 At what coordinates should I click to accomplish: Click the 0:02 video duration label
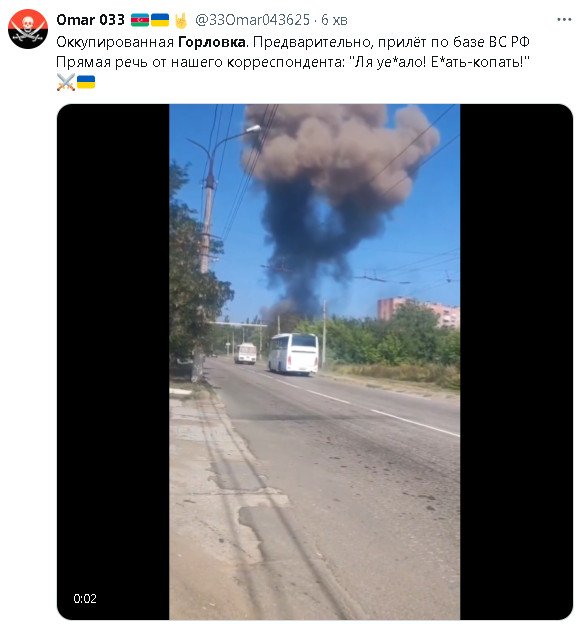click(x=85, y=598)
